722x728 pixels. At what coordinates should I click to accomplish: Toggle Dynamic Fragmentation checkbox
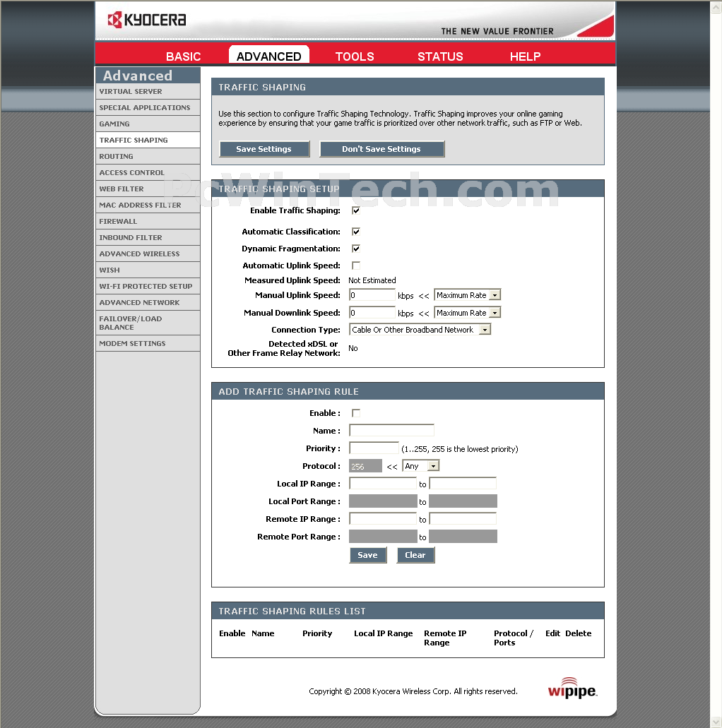pyautogui.click(x=356, y=249)
